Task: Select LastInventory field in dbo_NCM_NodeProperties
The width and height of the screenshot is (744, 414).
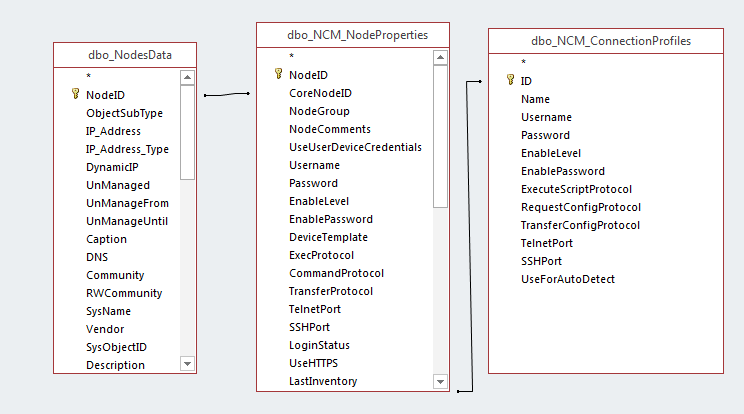Action: [323, 382]
